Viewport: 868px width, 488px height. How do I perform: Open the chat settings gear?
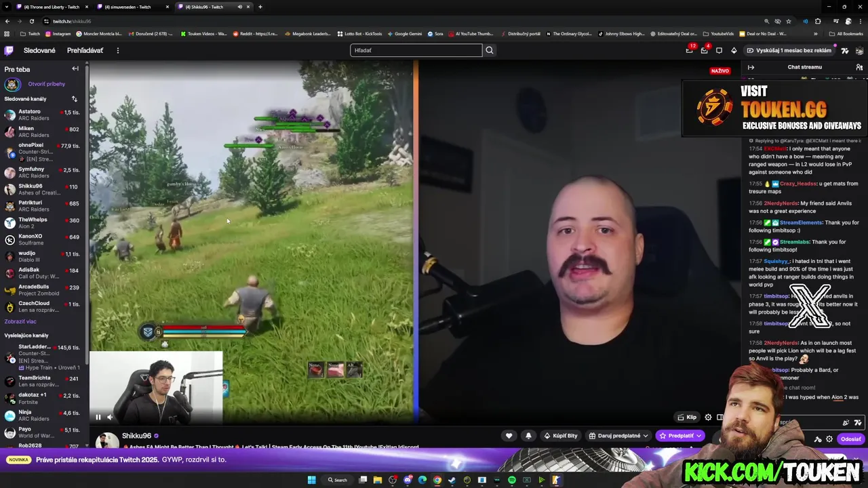(x=829, y=439)
